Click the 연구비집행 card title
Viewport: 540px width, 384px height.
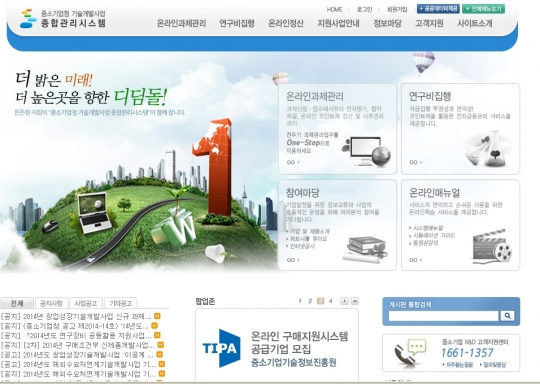click(x=430, y=96)
